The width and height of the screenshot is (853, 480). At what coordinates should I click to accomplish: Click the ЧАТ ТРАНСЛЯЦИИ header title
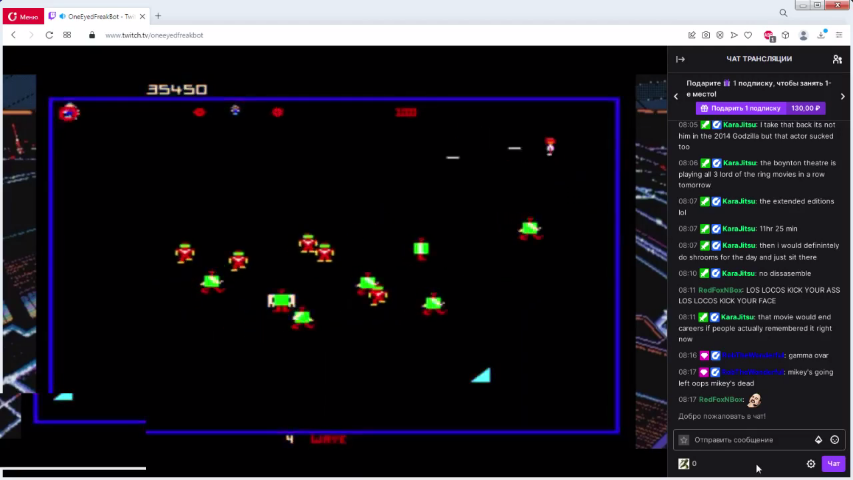(x=759, y=59)
